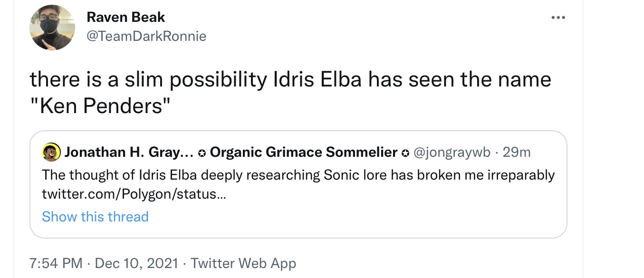Click the star symbol after Jonathan H. Gray…
644x278 pixels.
[x=202, y=153]
